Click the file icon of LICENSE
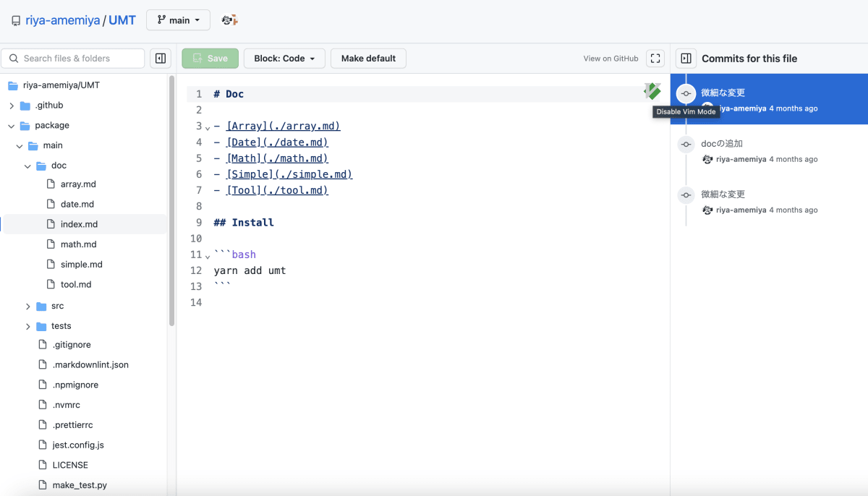The width and height of the screenshot is (868, 496). pos(43,465)
